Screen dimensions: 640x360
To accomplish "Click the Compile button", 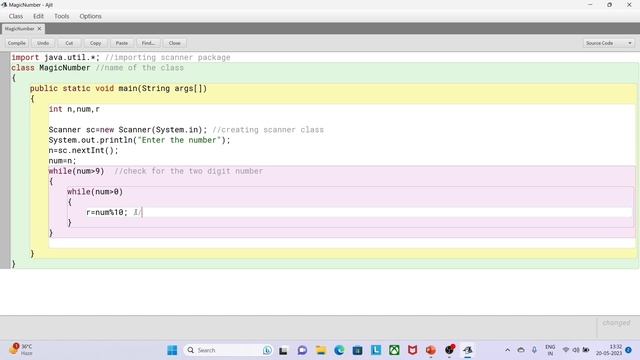I will click(17, 43).
